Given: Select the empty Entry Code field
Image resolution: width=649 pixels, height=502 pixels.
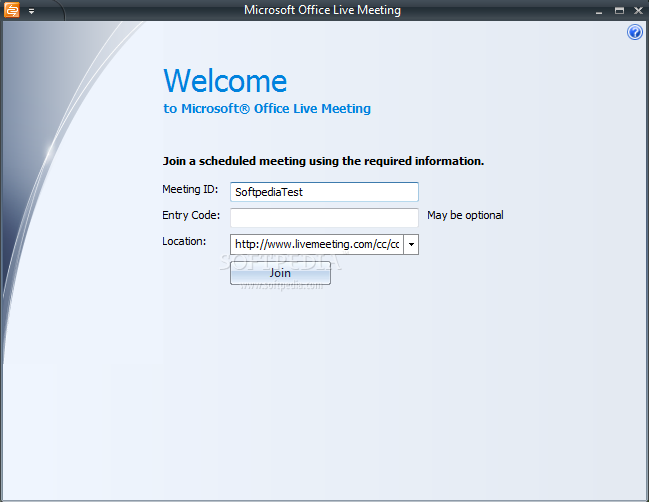Looking at the screenshot, I should coord(324,218).
